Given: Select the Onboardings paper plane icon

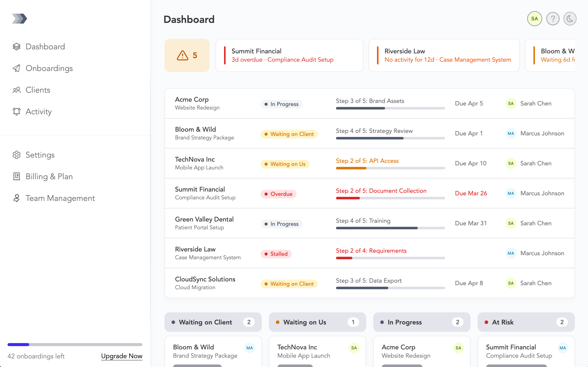Looking at the screenshot, I should (17, 68).
